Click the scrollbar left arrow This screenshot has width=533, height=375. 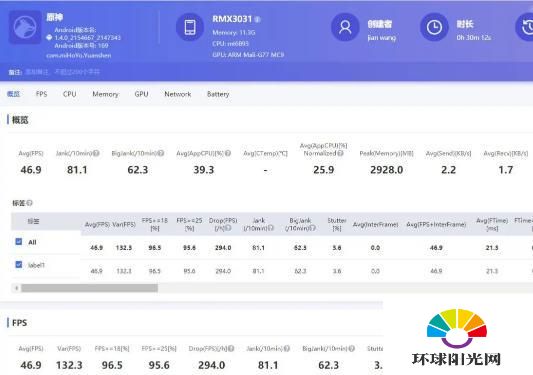(16, 288)
